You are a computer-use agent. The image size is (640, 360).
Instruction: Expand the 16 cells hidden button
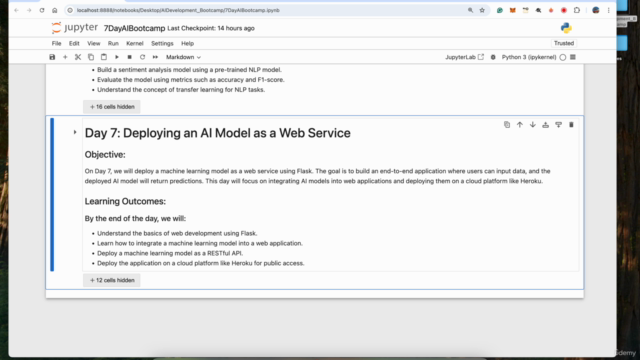click(x=112, y=107)
